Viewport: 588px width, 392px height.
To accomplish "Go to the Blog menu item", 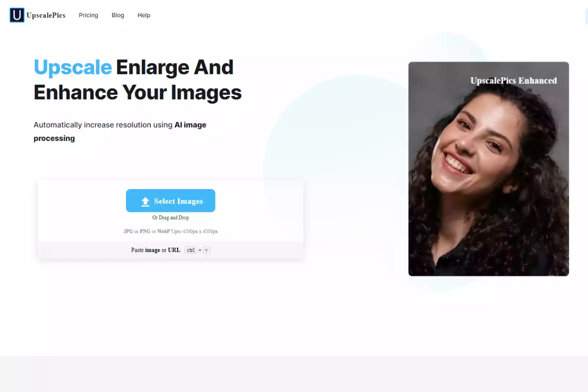I will (118, 15).
